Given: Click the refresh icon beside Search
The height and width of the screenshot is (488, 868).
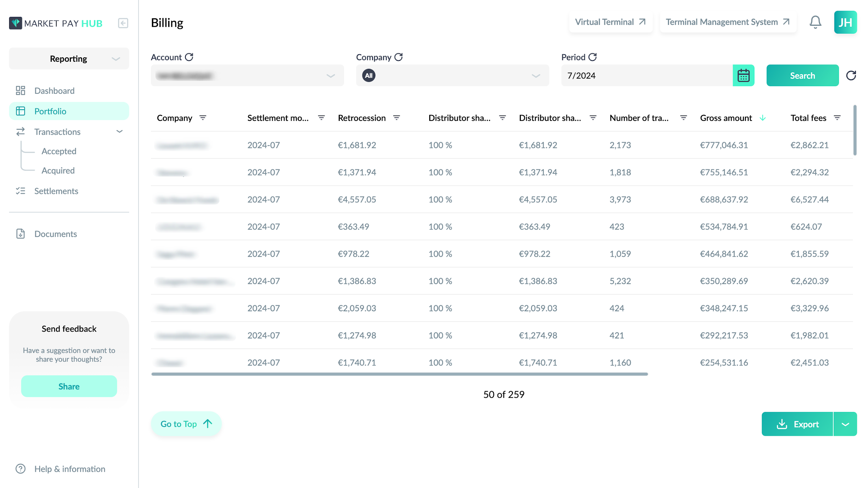Looking at the screenshot, I should point(851,75).
